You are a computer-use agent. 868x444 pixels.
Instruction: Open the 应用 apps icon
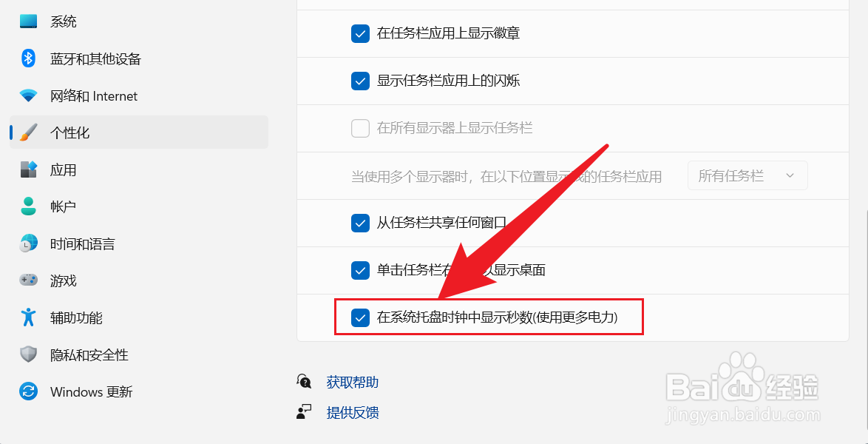pos(28,169)
